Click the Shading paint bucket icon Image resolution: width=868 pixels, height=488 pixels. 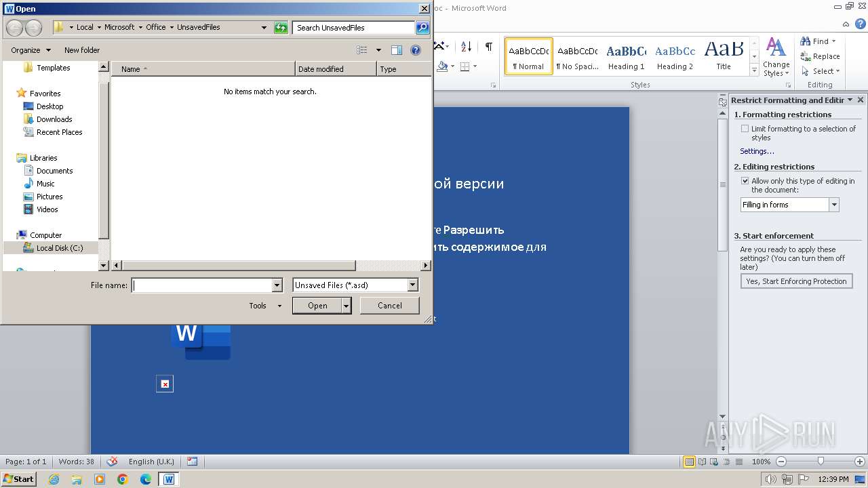tap(443, 66)
